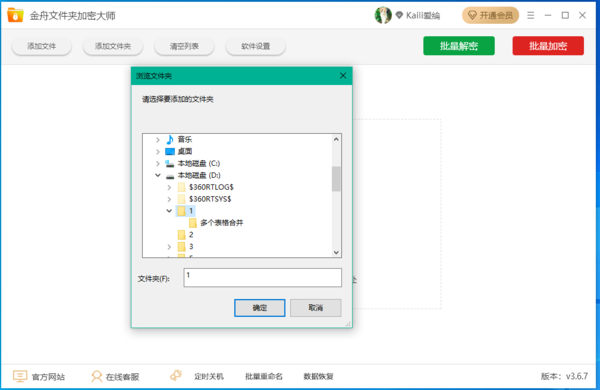The height and width of the screenshot is (390, 600).
Task: Confirm with the 确定 button
Action: pos(259,308)
